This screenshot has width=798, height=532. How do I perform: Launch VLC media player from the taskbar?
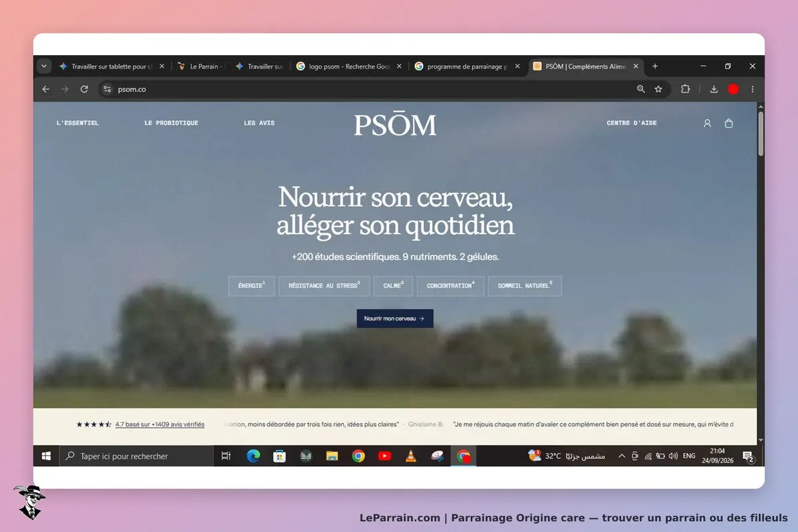[x=411, y=456]
